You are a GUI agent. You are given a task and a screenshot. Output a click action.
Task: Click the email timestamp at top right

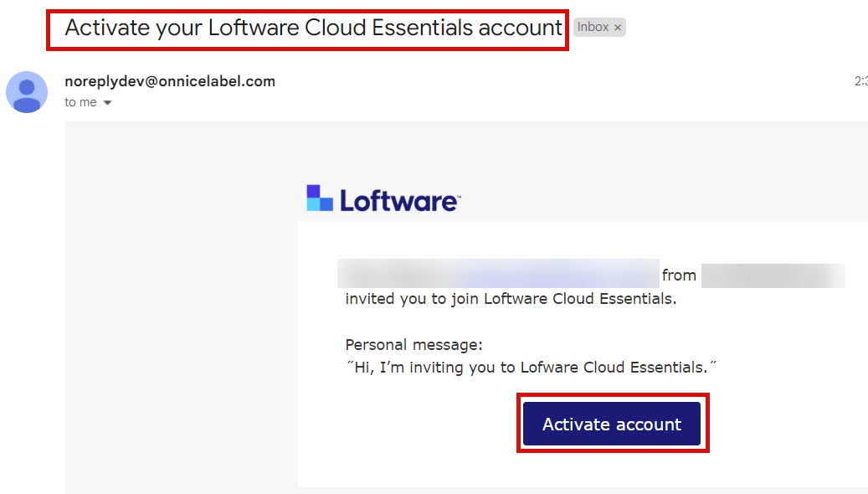click(860, 81)
